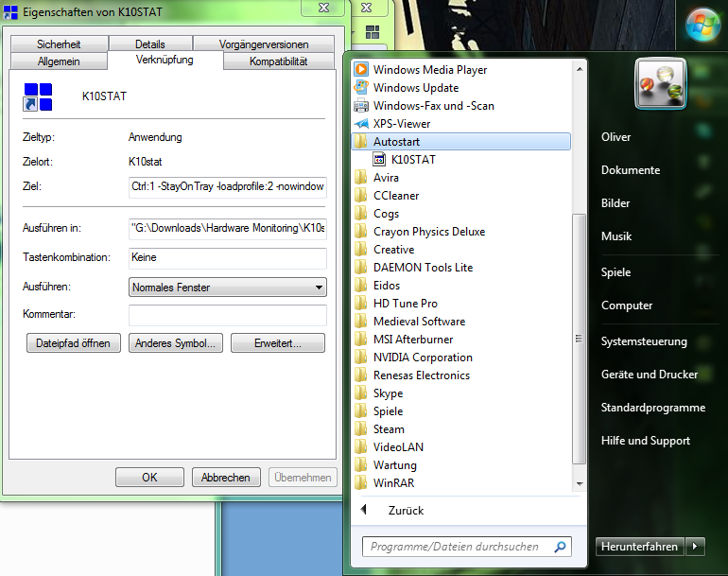The width and height of the screenshot is (728, 576).
Task: Click the search magnifier icon in Start menu
Action: 561,547
